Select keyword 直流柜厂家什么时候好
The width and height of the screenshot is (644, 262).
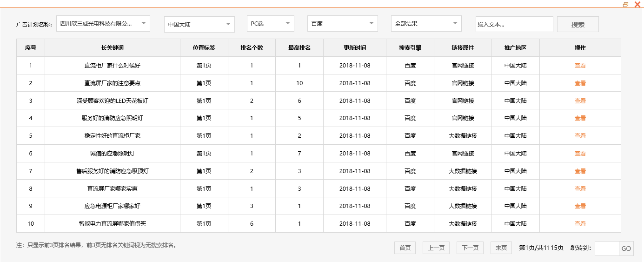point(113,66)
